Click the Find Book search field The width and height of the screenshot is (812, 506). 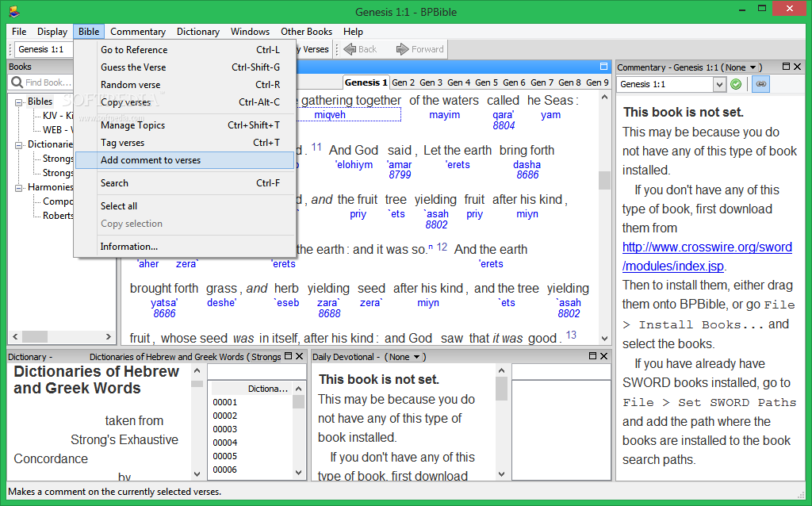coord(48,82)
